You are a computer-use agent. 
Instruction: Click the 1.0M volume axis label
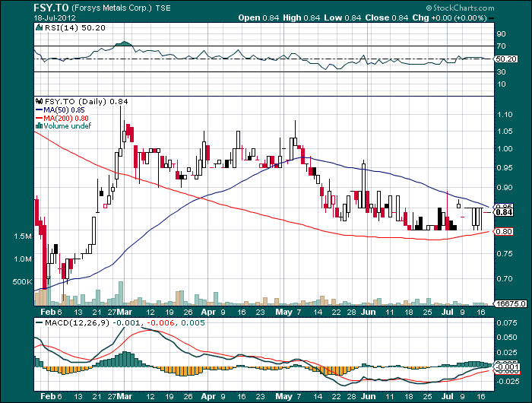[x=22, y=259]
